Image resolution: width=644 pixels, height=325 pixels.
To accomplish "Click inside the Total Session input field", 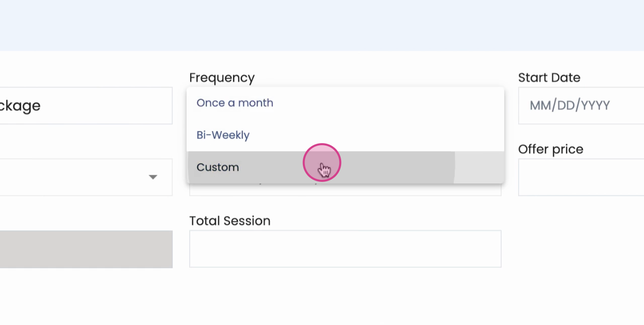I will point(345,249).
